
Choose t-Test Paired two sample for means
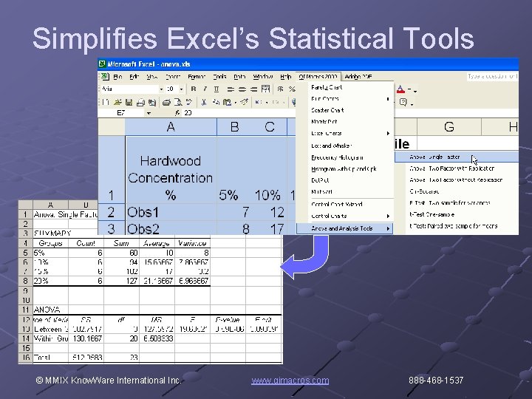[453, 226]
